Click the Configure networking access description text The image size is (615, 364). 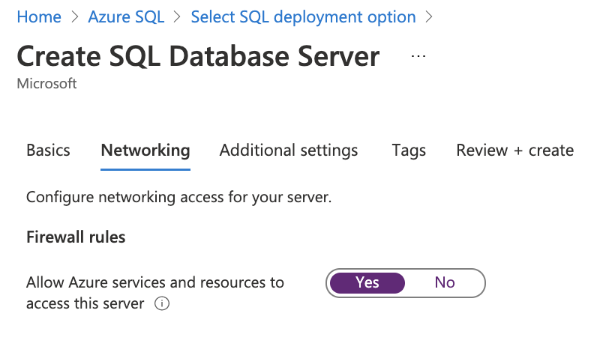click(x=178, y=198)
